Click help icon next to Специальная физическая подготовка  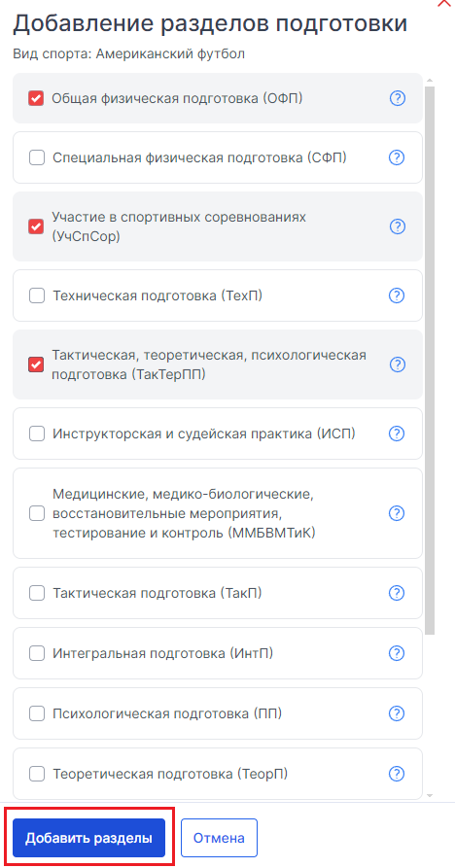click(397, 157)
